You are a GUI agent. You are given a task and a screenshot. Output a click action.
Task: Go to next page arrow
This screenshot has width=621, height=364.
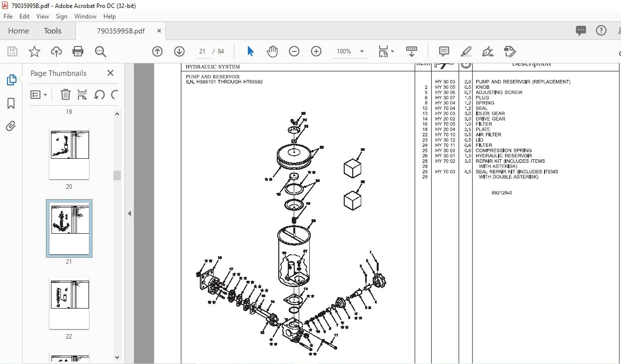[x=179, y=51]
